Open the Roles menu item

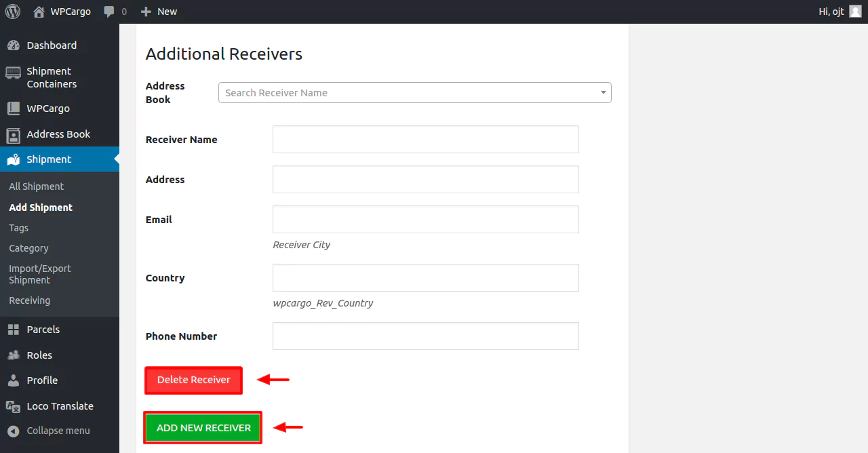(x=39, y=355)
